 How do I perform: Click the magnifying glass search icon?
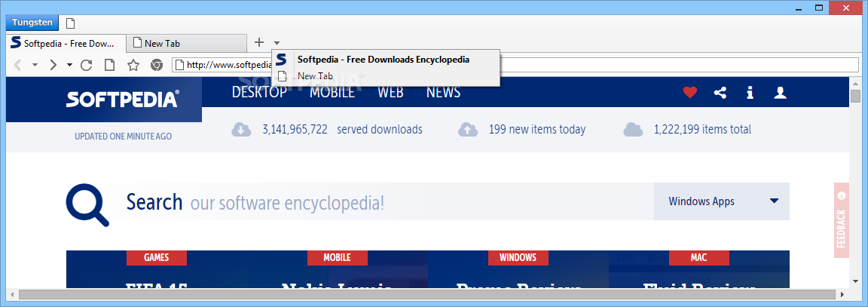(88, 206)
